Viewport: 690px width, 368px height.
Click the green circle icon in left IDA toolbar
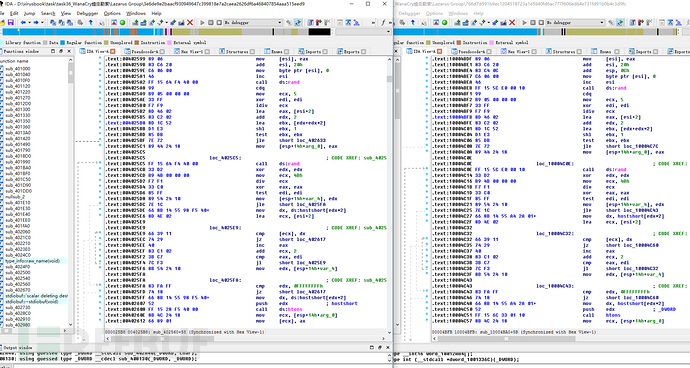click(122, 22)
